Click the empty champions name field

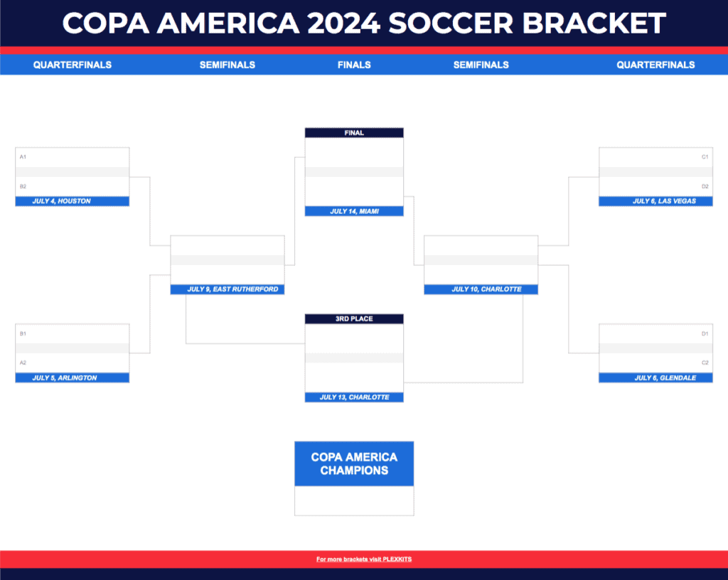click(354, 501)
